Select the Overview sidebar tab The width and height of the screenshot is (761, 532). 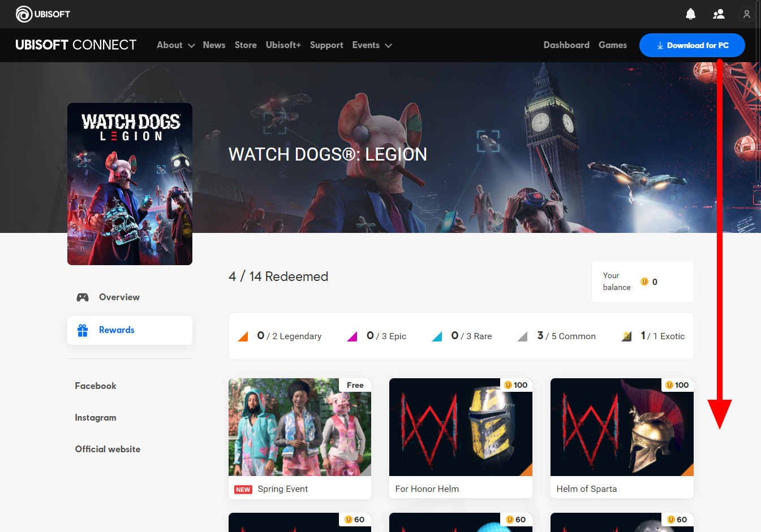tap(130, 297)
